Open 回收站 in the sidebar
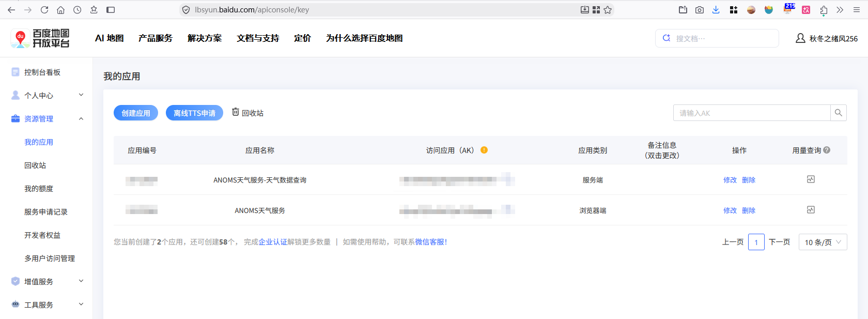The image size is (868, 319). point(35,165)
